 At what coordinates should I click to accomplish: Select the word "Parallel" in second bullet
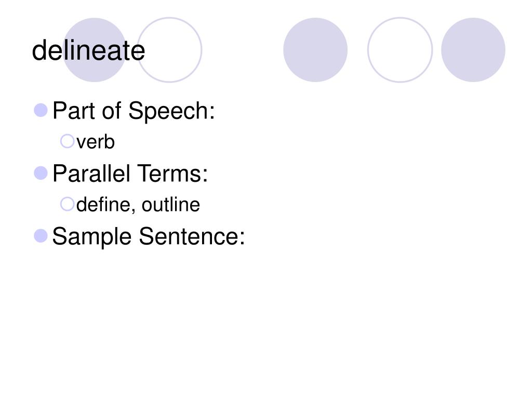[91, 174]
